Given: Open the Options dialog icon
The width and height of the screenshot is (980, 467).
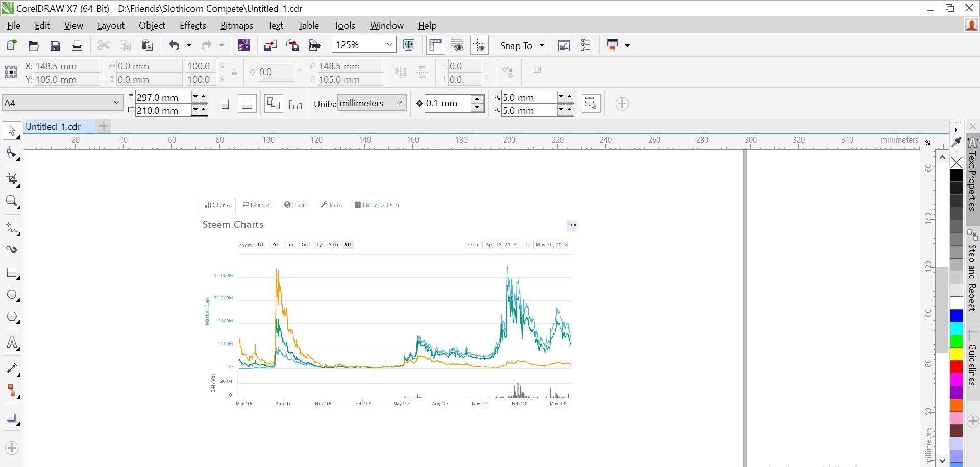Looking at the screenshot, I should [x=585, y=45].
